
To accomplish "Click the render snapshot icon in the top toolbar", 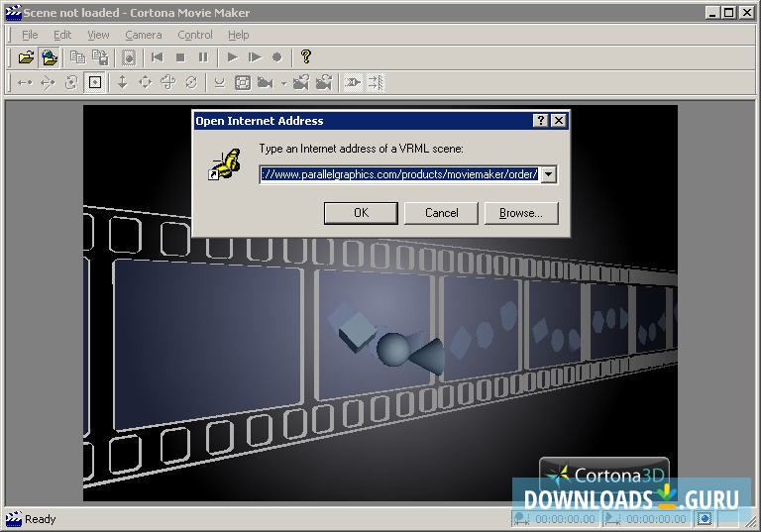I will pyautogui.click(x=129, y=57).
